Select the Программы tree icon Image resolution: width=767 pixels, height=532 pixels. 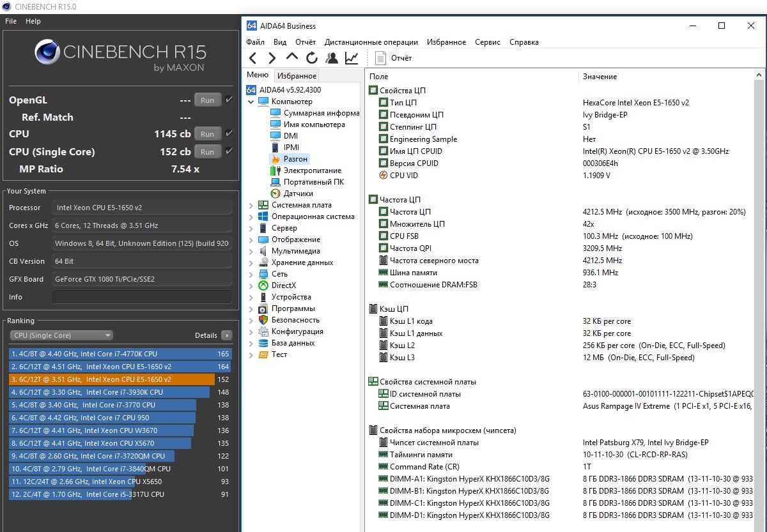(x=263, y=308)
